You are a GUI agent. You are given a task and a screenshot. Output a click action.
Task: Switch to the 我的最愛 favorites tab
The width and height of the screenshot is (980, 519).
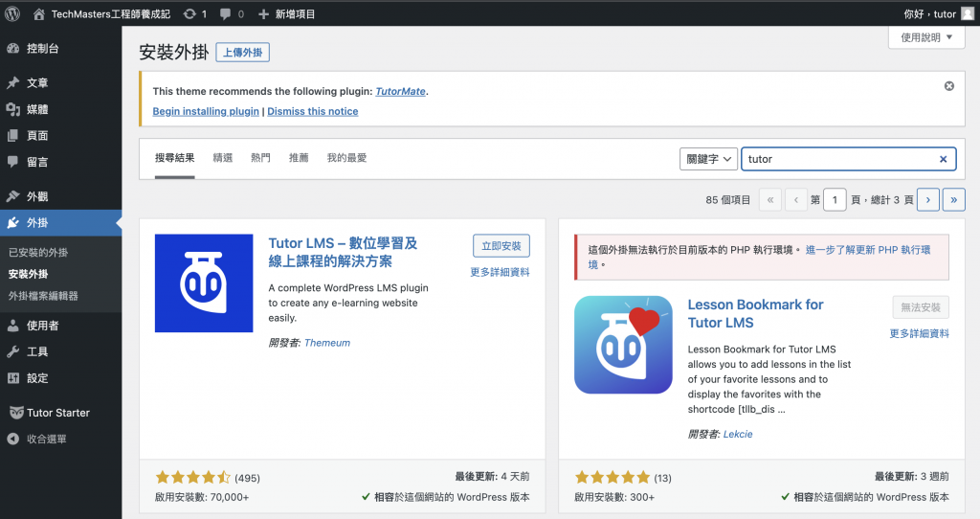346,158
